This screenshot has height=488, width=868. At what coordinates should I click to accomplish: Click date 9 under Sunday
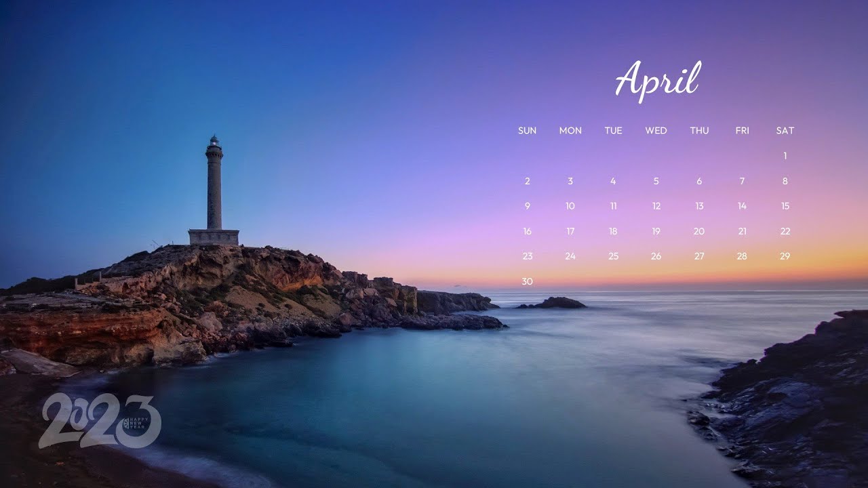[527, 206]
